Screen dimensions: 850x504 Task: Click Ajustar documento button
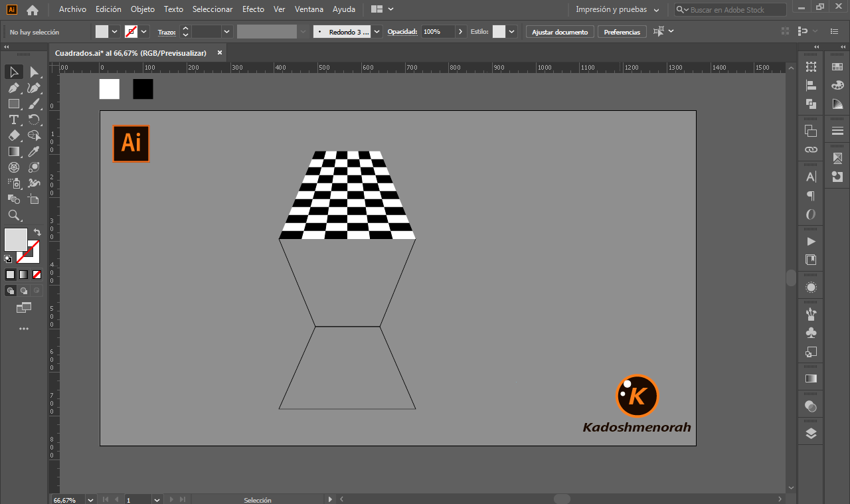[x=560, y=32]
